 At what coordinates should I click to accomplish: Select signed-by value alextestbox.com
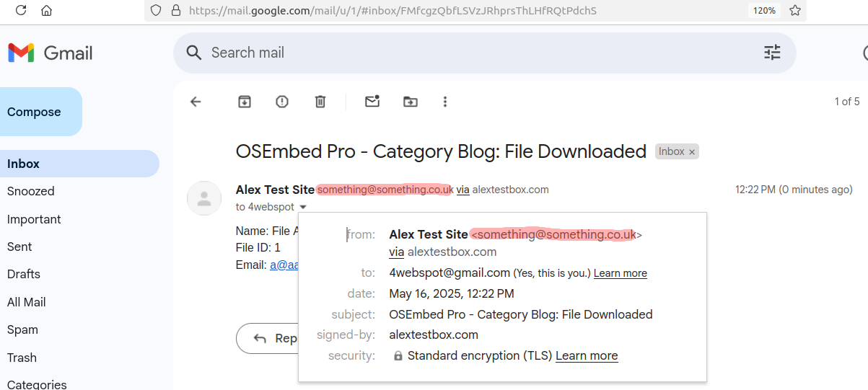[434, 334]
